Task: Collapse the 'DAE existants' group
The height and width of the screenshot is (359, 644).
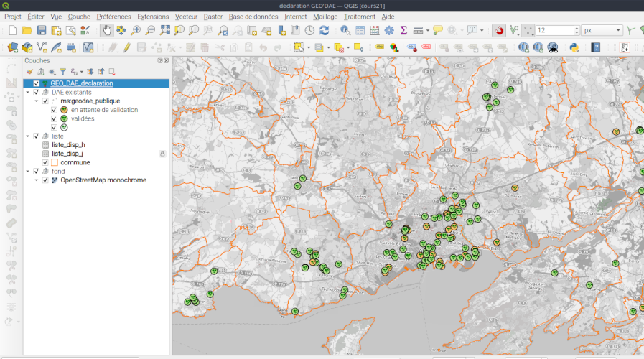Action: tap(28, 93)
